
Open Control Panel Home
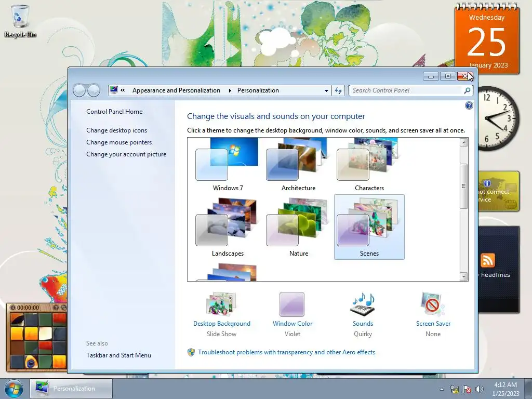point(114,112)
